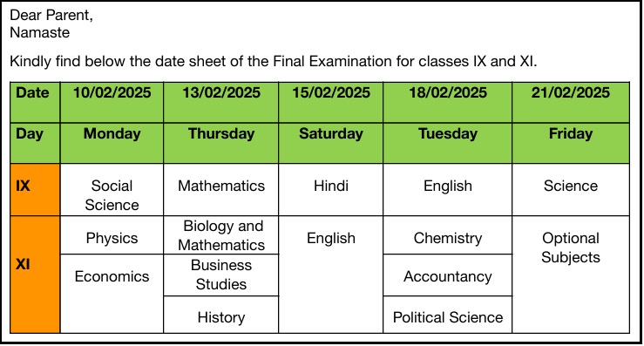Click the Dear Parent greeting text
The image size is (644, 346).
click(x=51, y=15)
